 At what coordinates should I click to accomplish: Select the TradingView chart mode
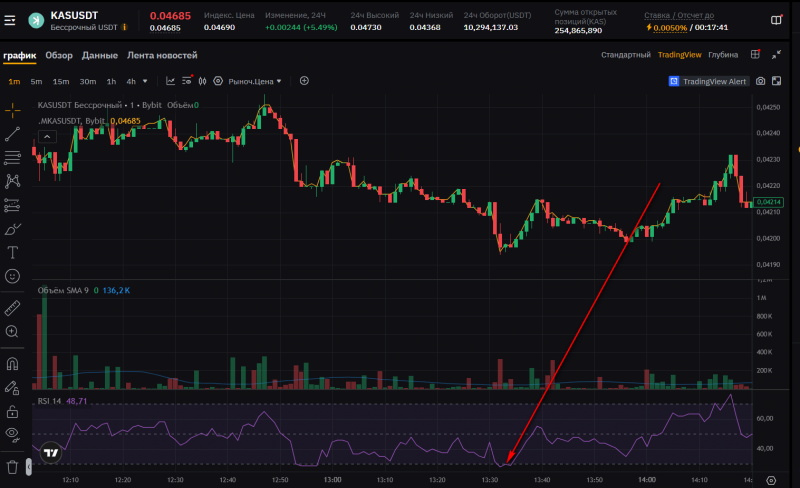(x=680, y=55)
